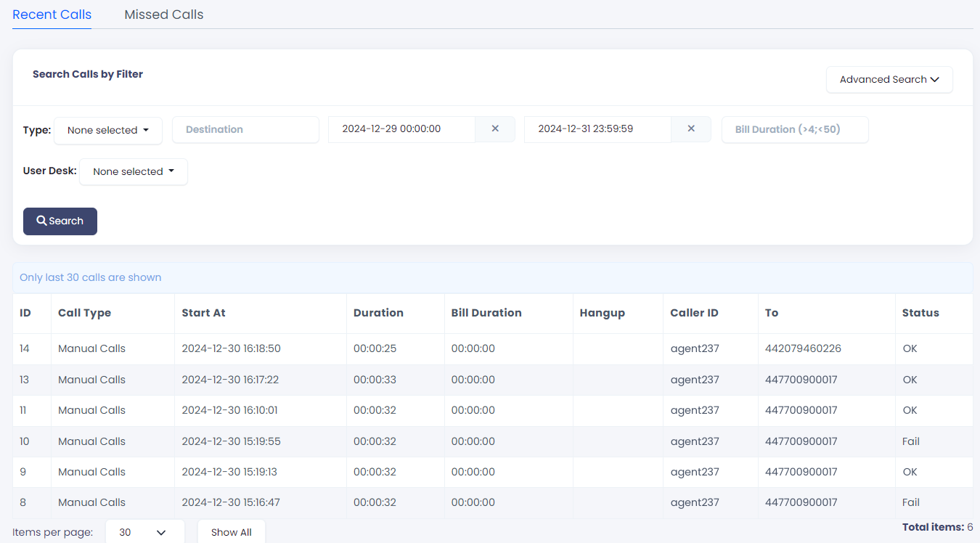
Task: Click the start date field 2024-12-29 00:00:00
Action: [x=401, y=128]
